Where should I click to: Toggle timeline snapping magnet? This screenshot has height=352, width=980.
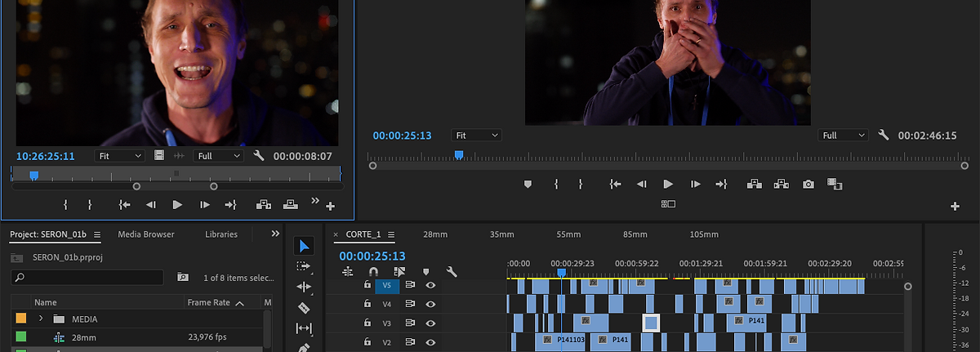tap(373, 272)
